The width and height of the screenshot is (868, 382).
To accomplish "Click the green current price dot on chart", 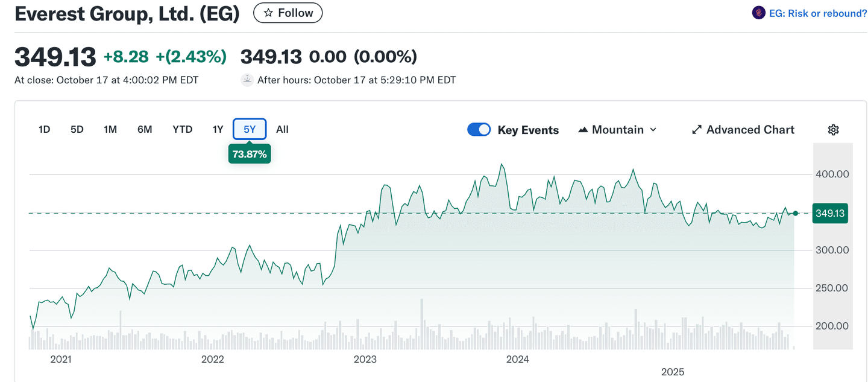I will point(796,213).
